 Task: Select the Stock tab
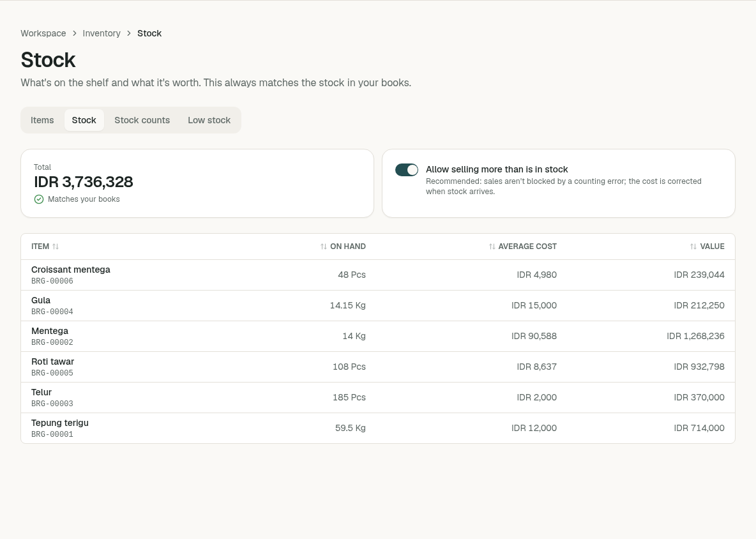[84, 120]
